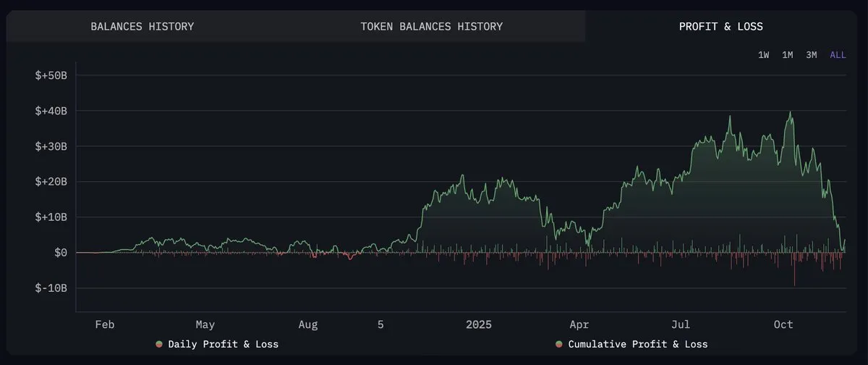This screenshot has height=365, width=868.
Task: Select the Profit & Loss tab
Action: [x=720, y=27]
